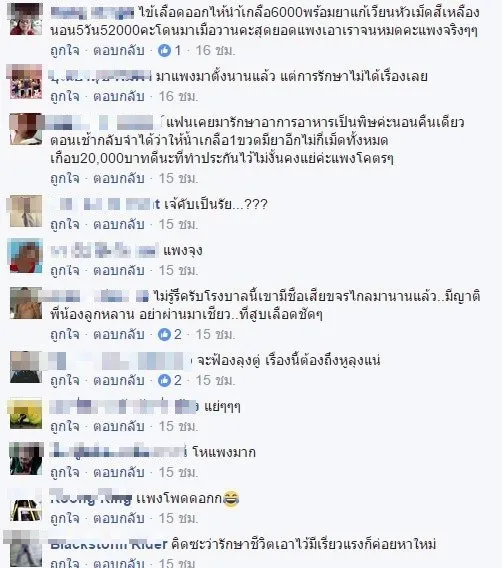This screenshot has width=502, height=568.
Task: Open the first commenter's profile picture
Action: (x=26, y=19)
